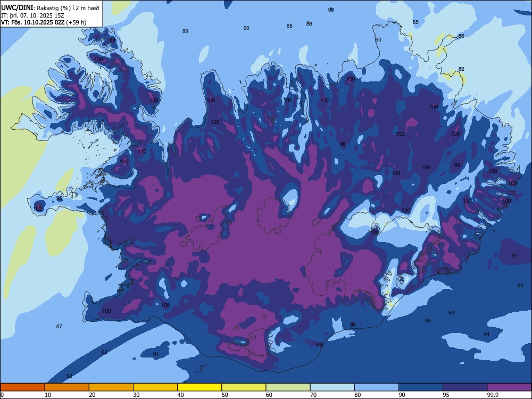Click the '10' legend scale label

point(48,395)
